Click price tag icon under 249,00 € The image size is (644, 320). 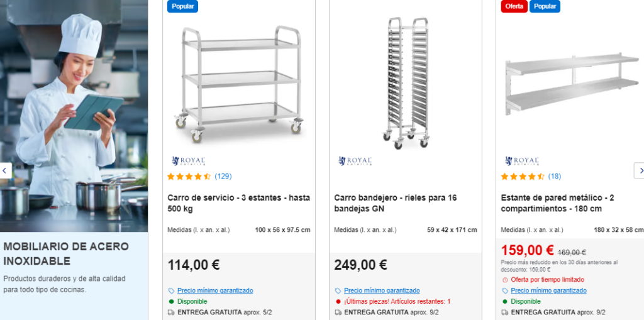pos(338,291)
